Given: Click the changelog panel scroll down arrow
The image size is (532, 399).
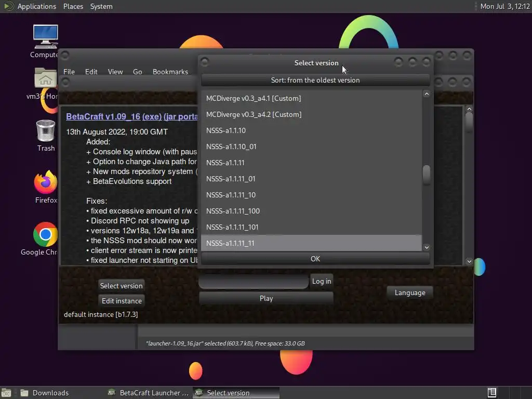Looking at the screenshot, I should click(469, 261).
